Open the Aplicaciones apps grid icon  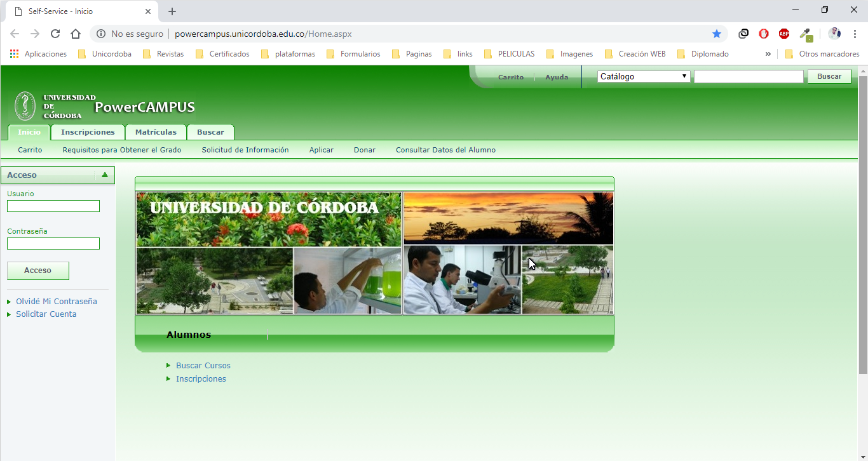14,54
